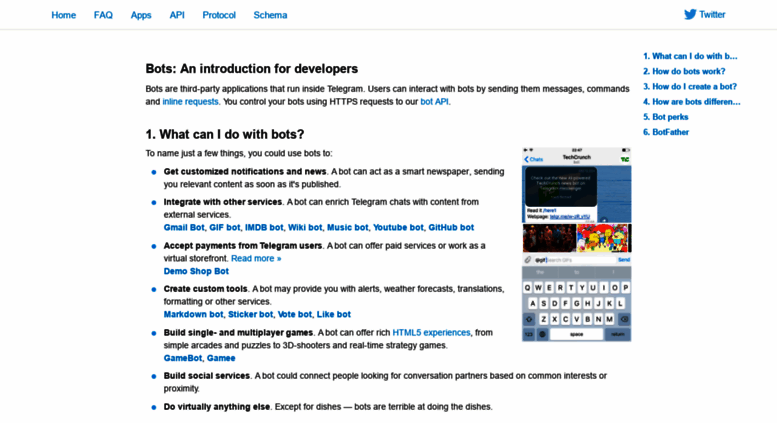Image resolution: width=777 pixels, height=423 pixels.
Task: Open the IMDB bot link
Action: (264, 227)
